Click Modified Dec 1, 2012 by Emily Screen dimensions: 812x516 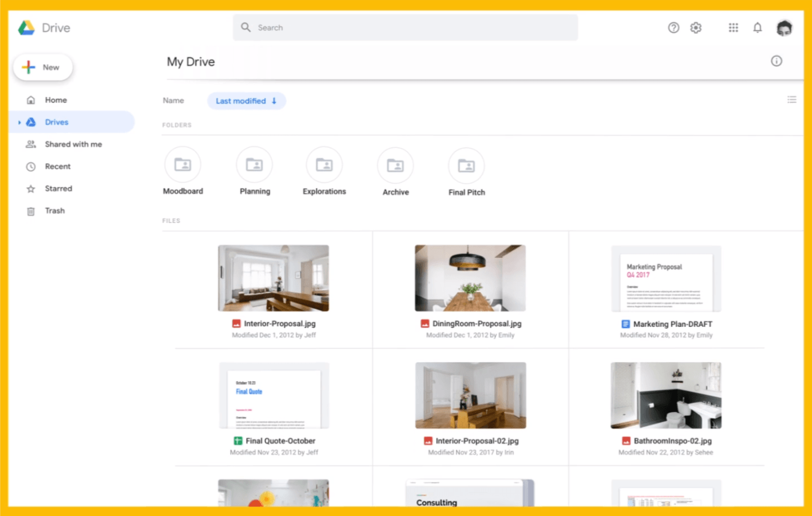[x=470, y=335]
